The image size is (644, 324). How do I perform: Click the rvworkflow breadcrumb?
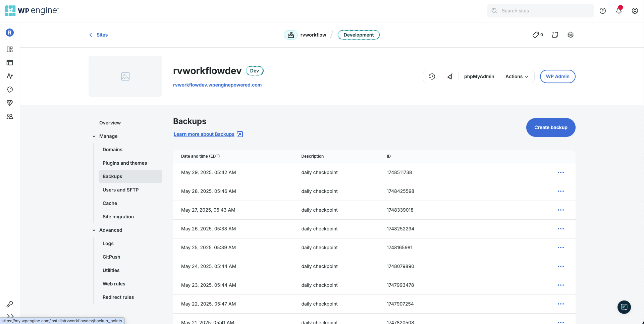(313, 35)
